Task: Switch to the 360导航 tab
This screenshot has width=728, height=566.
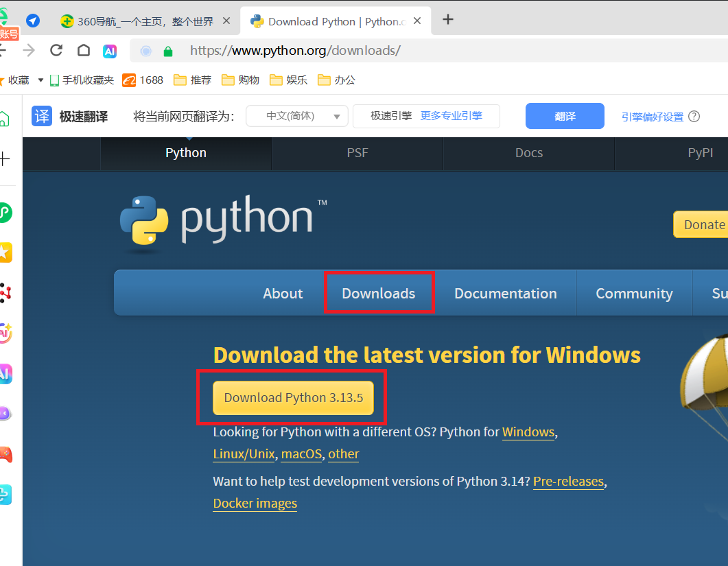Action: coord(145,21)
